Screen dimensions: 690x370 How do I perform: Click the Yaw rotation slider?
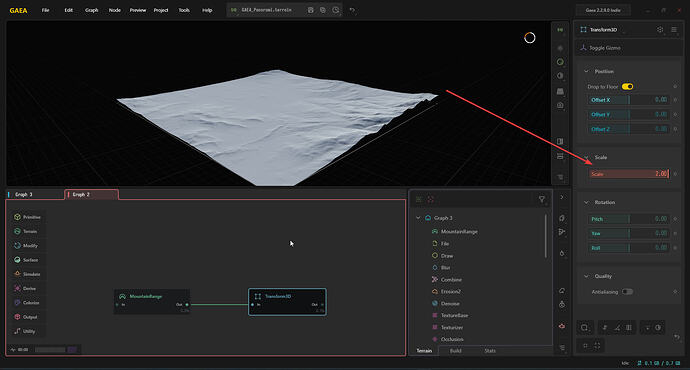629,233
